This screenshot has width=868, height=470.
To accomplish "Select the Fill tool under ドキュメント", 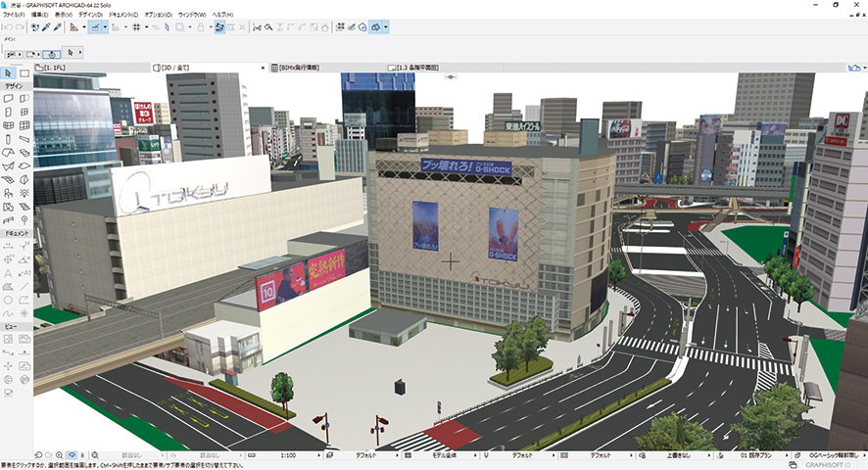I will pyautogui.click(x=8, y=287).
